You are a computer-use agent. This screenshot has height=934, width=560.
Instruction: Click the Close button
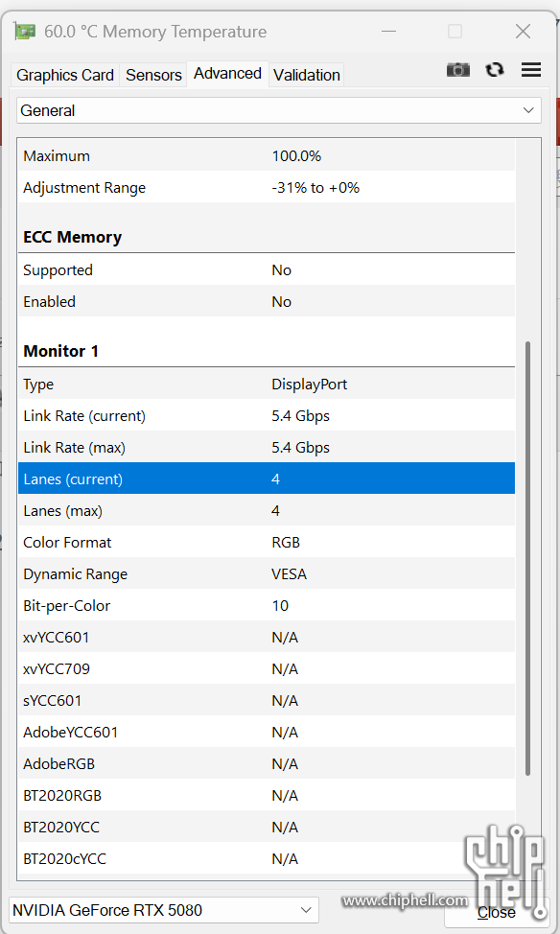click(x=497, y=913)
